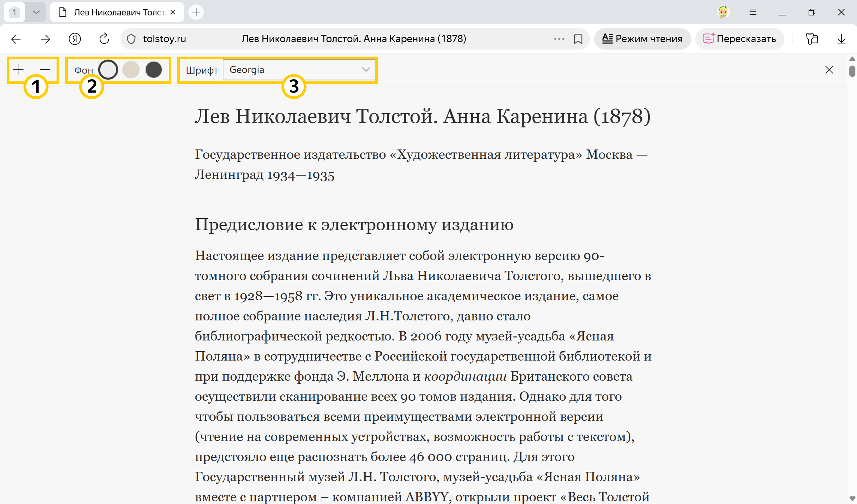The image size is (857, 504).
Task: Open the browser hamburger menu
Action: (x=753, y=12)
